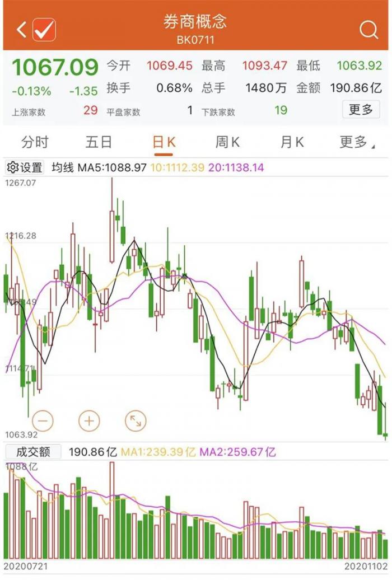The height and width of the screenshot is (580, 392).
Task: Switch to the 月K tab
Action: [x=292, y=142]
